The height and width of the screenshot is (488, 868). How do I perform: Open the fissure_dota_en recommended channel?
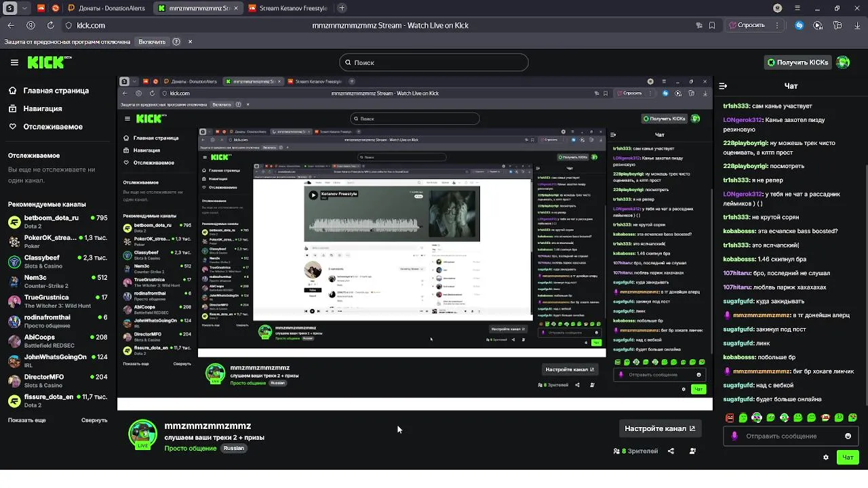(58, 401)
